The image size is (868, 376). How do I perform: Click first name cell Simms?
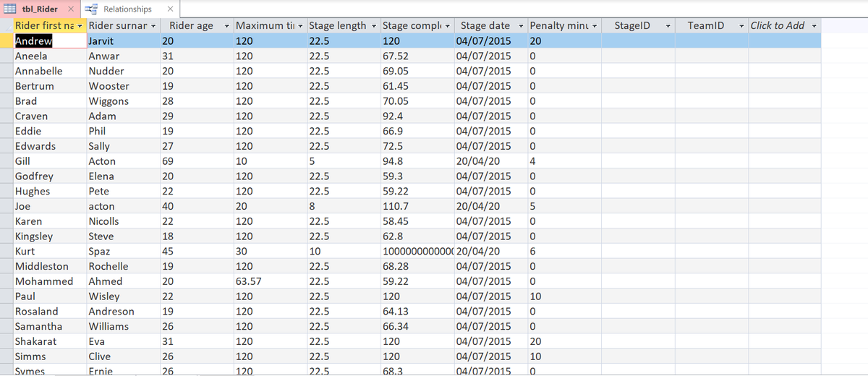(49, 356)
